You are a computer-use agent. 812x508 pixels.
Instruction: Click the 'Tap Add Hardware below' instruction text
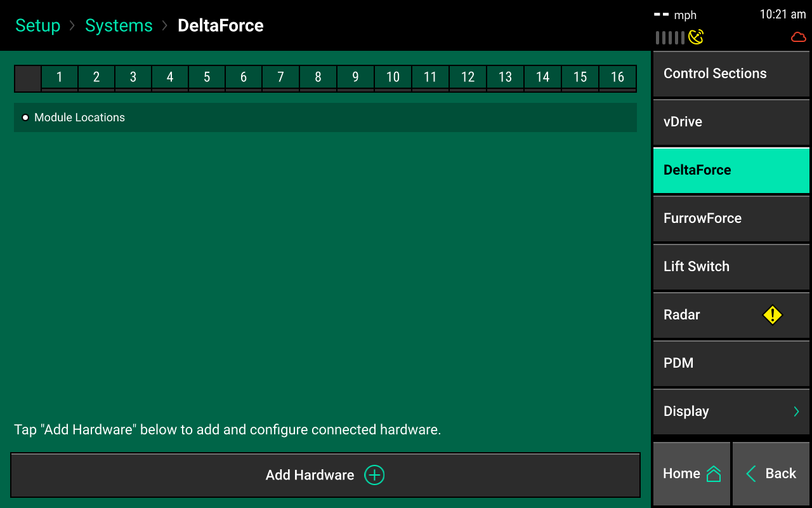coord(228,430)
